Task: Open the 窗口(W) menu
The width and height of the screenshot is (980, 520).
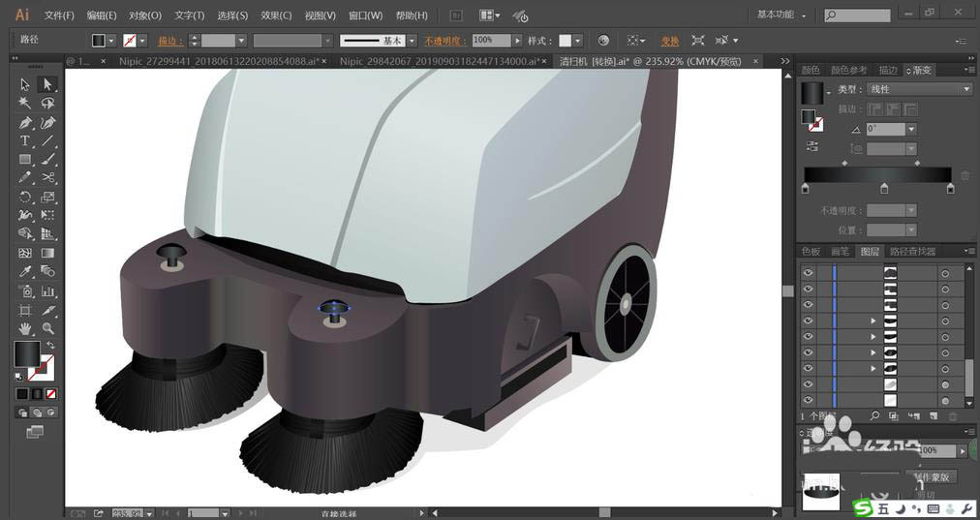Action: [366, 15]
